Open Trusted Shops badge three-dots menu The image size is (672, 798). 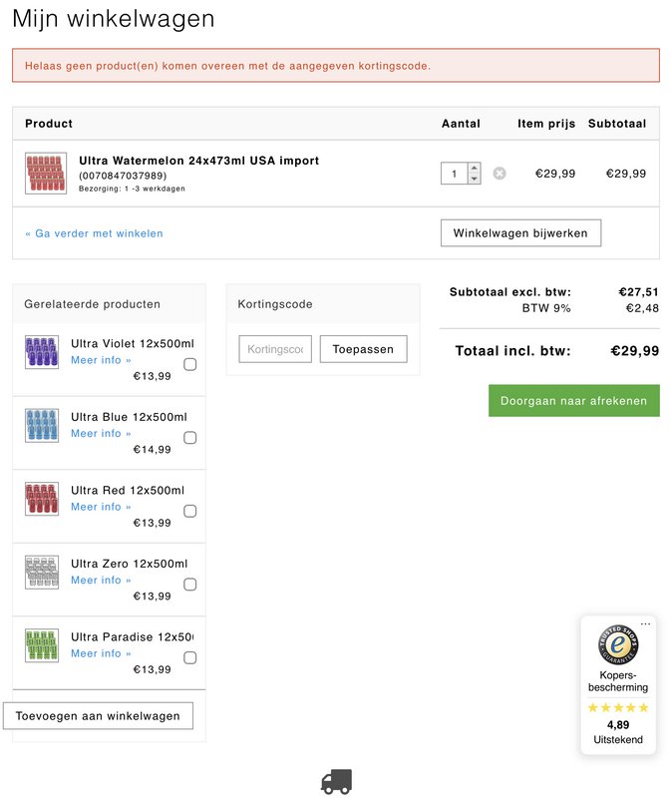[646, 624]
